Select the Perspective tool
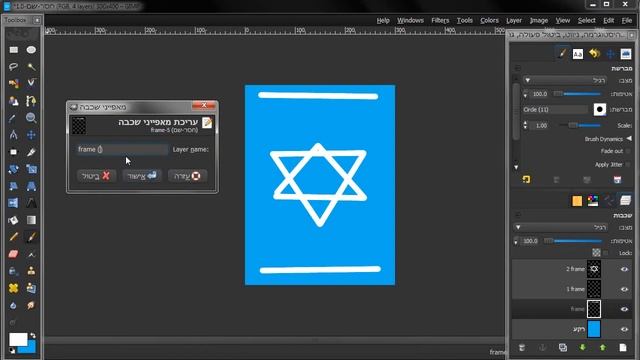The height and width of the screenshot is (360, 640). [31, 186]
